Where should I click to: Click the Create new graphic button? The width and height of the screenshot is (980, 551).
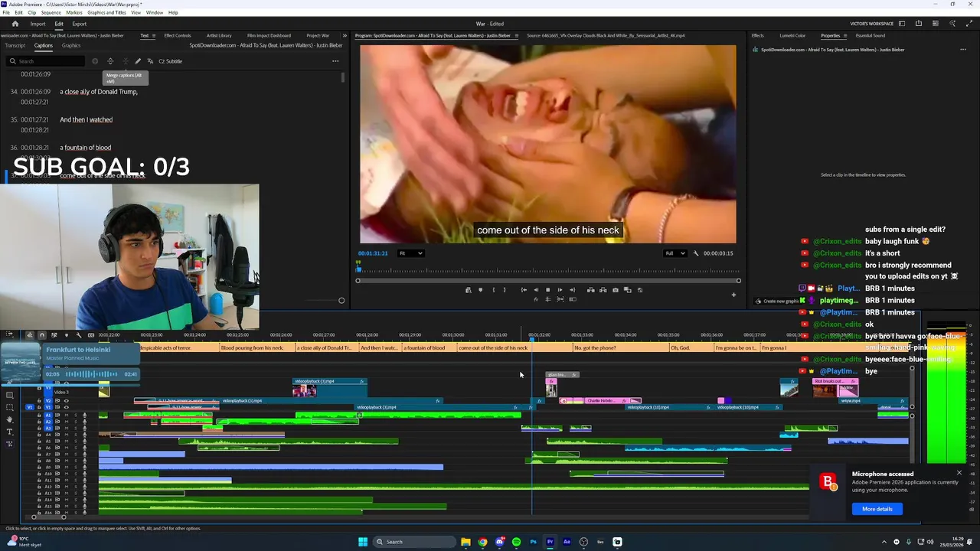[x=779, y=301]
